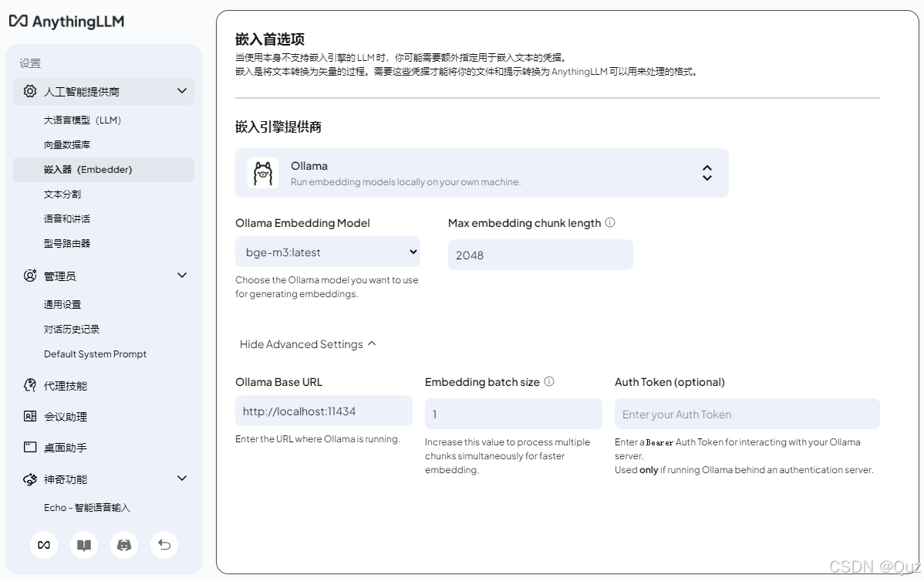Open the documentation book icon

point(84,545)
